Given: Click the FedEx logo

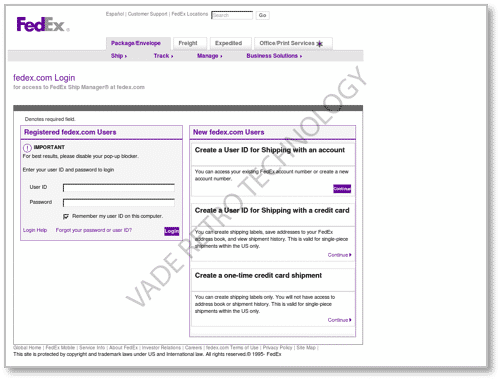Looking at the screenshot, I should coord(43,25).
